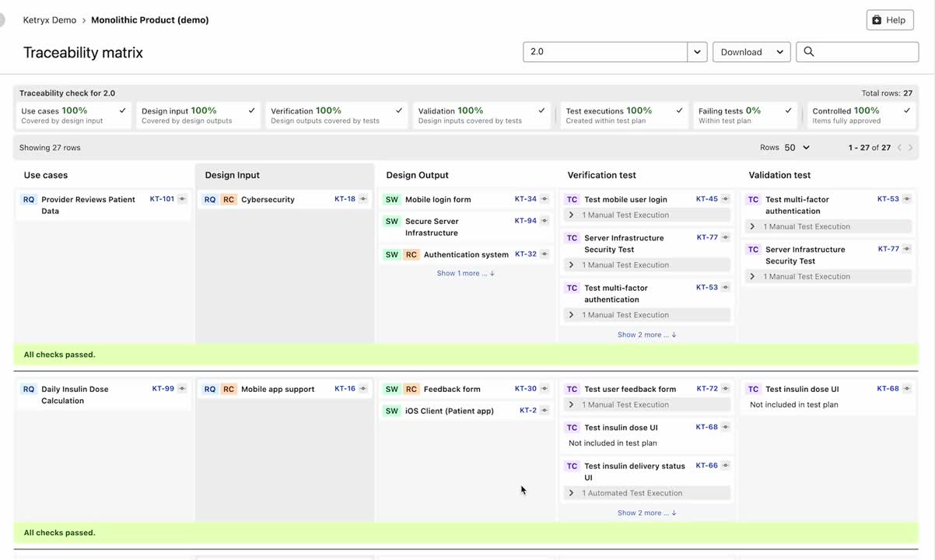Viewport: 935px width, 560px height.
Task: Click the Help button
Action: (889, 19)
